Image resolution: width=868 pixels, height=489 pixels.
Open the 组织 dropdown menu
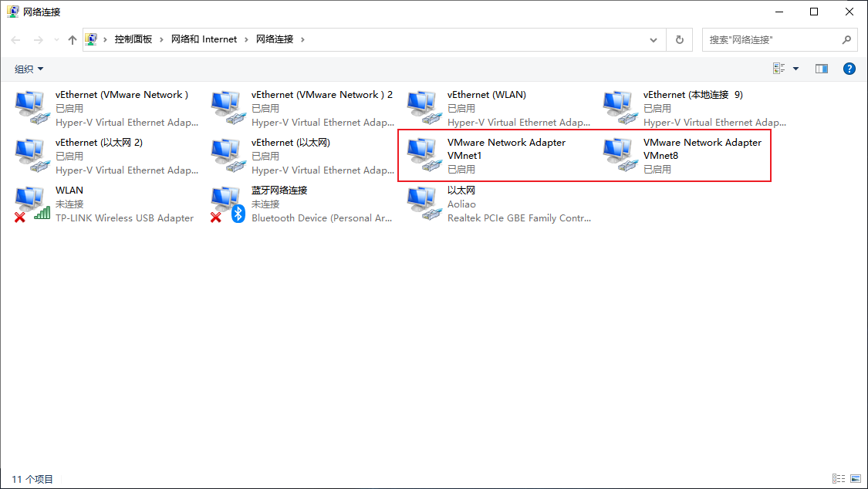[29, 69]
